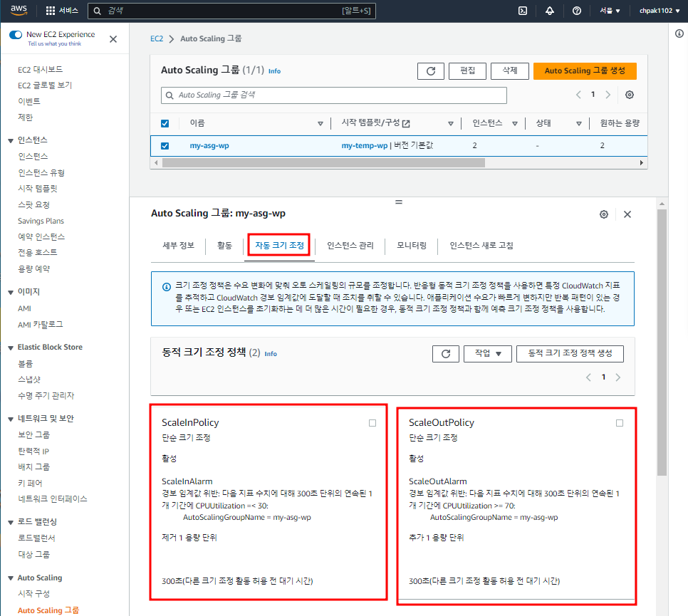Viewport: 688px width, 616px height.
Task: Collapse the Auto Scaling sidebar section
Action: point(11,578)
